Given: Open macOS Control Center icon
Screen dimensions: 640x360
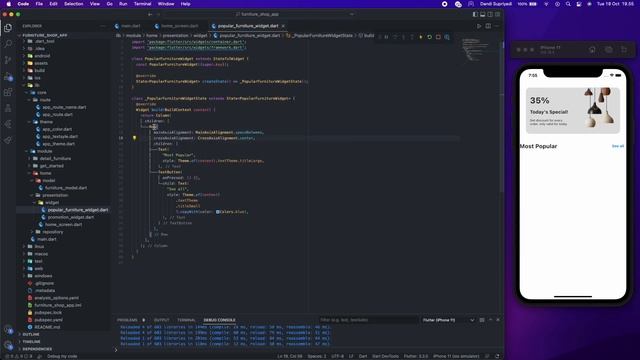Looking at the screenshot, I should point(579,4).
